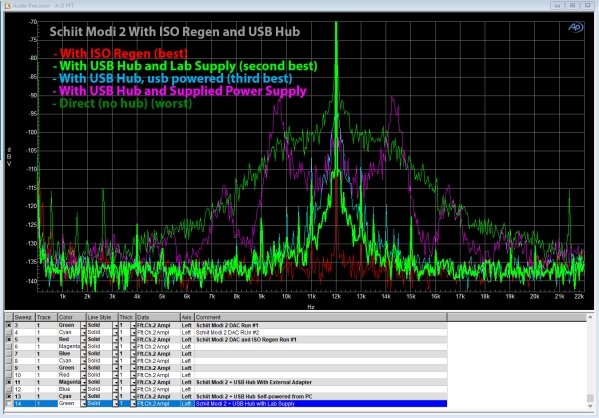Select comment 'USB Hub with Lab Supply'
This screenshot has height=418, width=599.
point(263,403)
